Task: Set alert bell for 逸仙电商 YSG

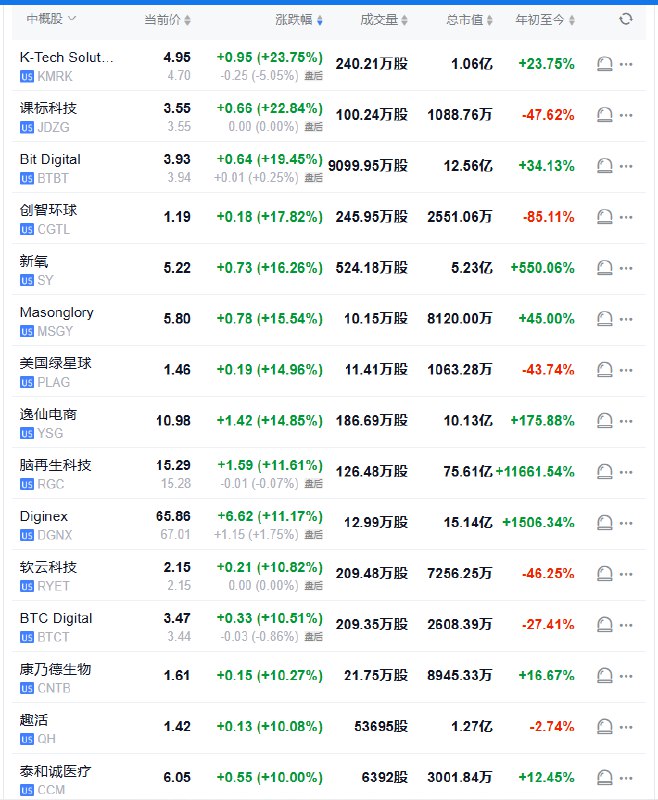Action: coord(604,421)
